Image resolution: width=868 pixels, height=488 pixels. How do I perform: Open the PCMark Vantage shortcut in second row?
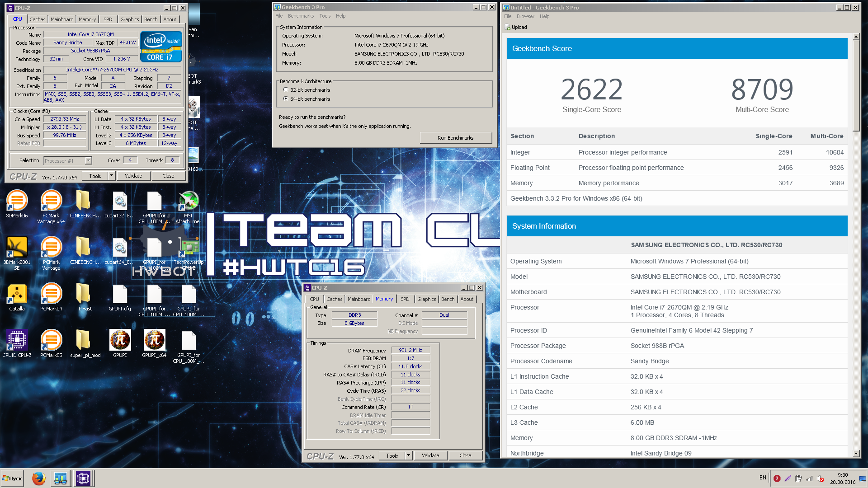pyautogui.click(x=51, y=253)
